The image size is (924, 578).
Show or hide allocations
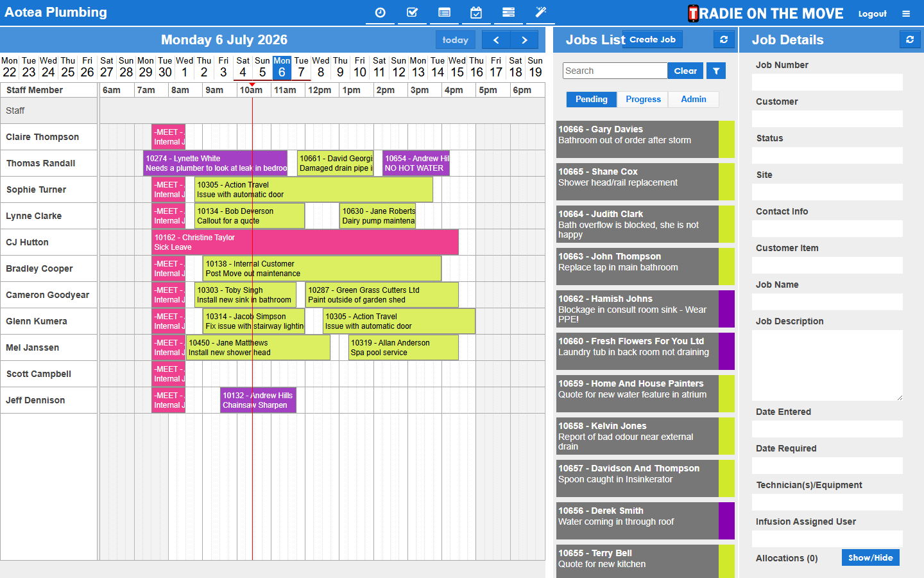point(871,557)
